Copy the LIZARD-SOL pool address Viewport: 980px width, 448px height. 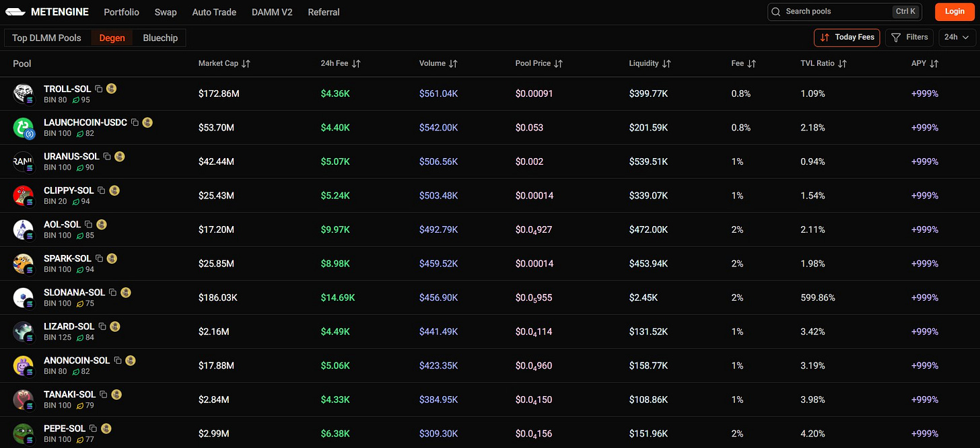coord(102,327)
